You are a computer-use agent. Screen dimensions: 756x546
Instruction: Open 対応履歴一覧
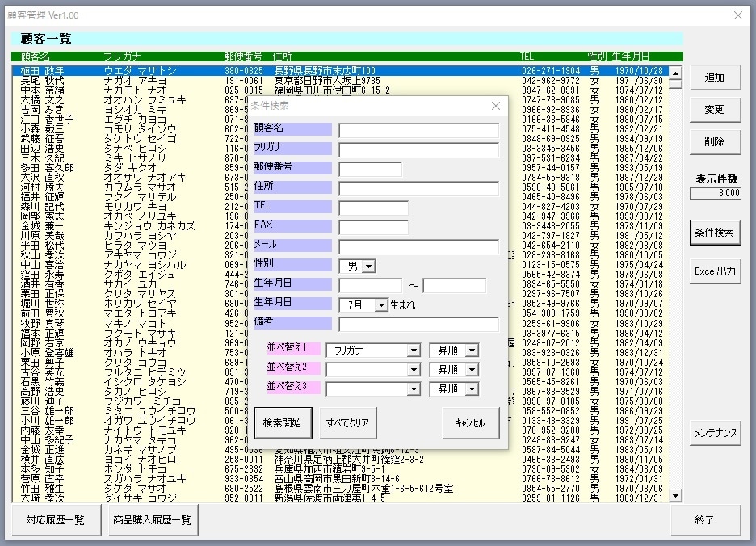coord(56,520)
